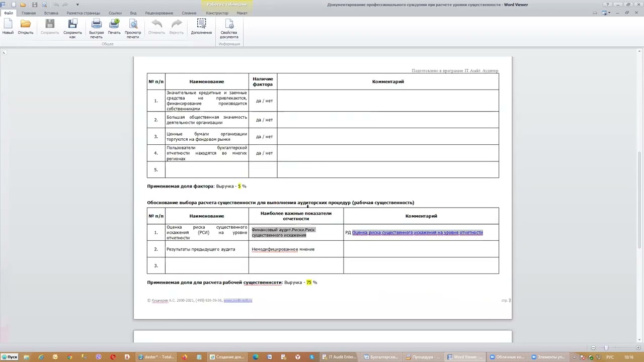Open a file with Открыть icon
The height and width of the screenshot is (362, 644).
[x=26, y=27]
